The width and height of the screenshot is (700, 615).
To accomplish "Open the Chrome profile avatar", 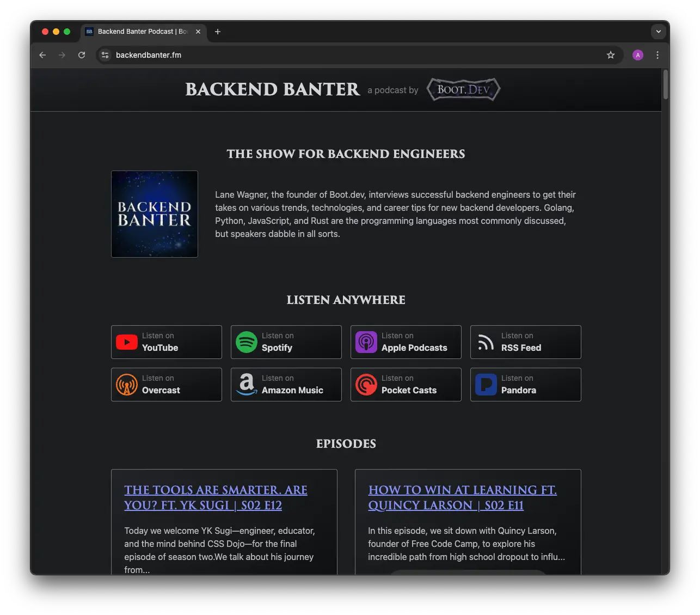I will click(x=638, y=55).
